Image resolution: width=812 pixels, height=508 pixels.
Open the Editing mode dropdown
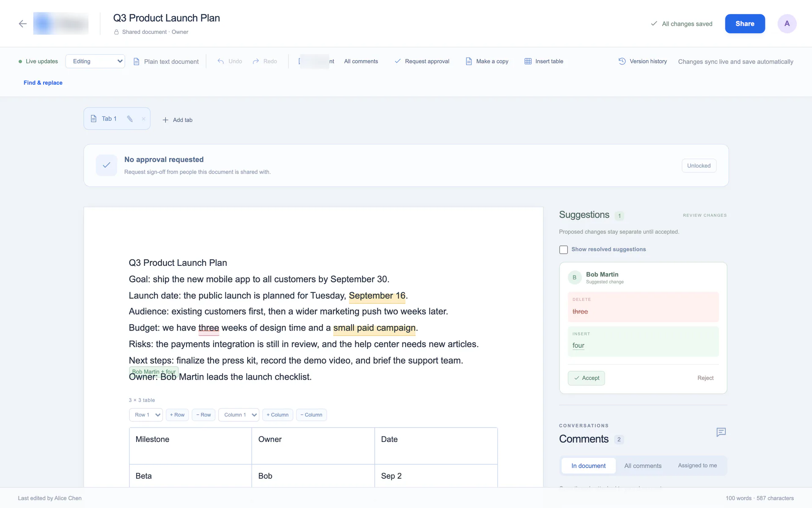tap(95, 61)
